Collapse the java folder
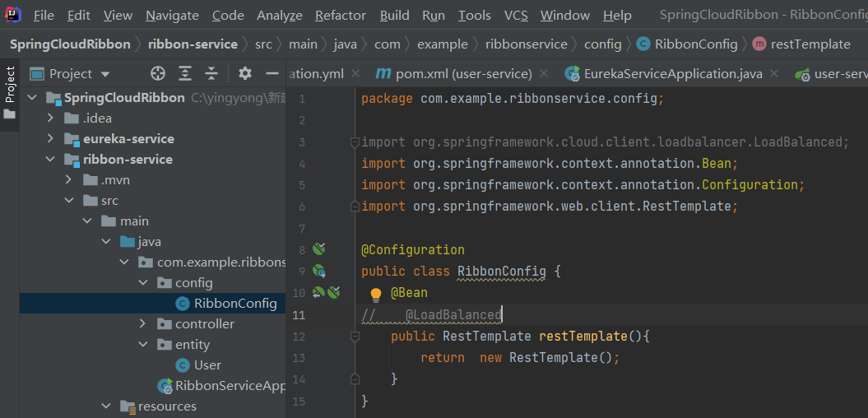The width and height of the screenshot is (868, 418). click(x=106, y=242)
